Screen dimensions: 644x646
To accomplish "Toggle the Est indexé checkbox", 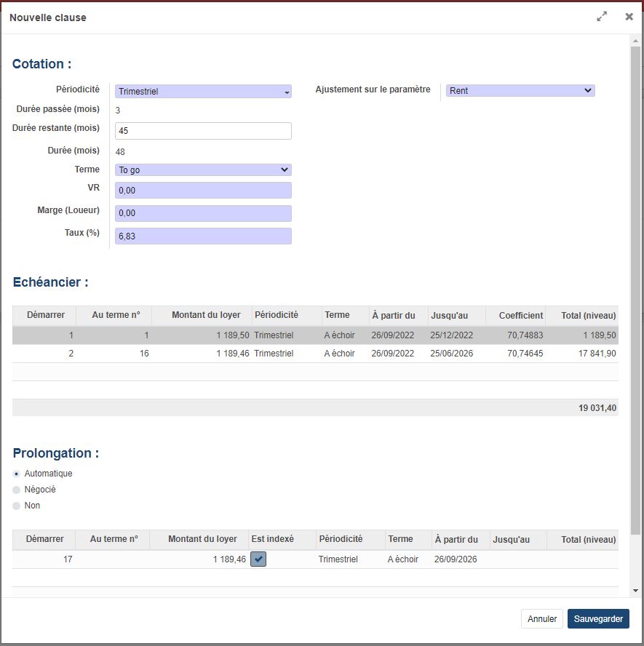I will 258,559.
